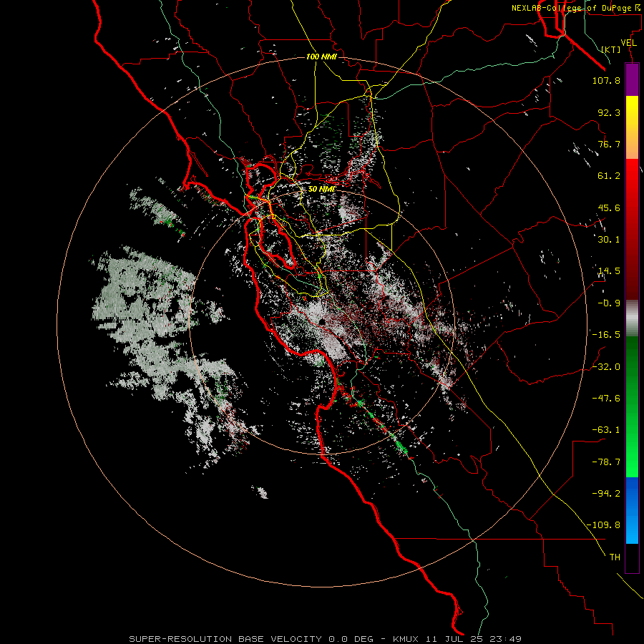Image resolution: width=644 pixels, height=644 pixels.
Task: Choose the -78.7 legend value
Action: (606, 462)
